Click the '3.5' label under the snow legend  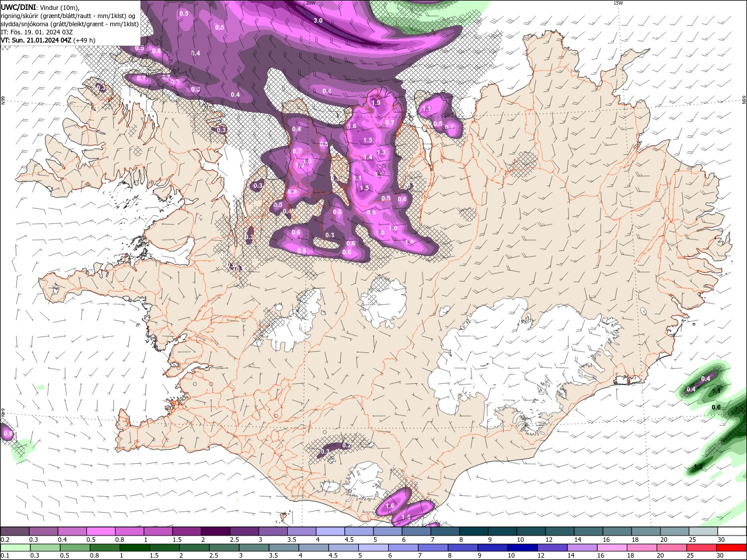[x=292, y=540]
